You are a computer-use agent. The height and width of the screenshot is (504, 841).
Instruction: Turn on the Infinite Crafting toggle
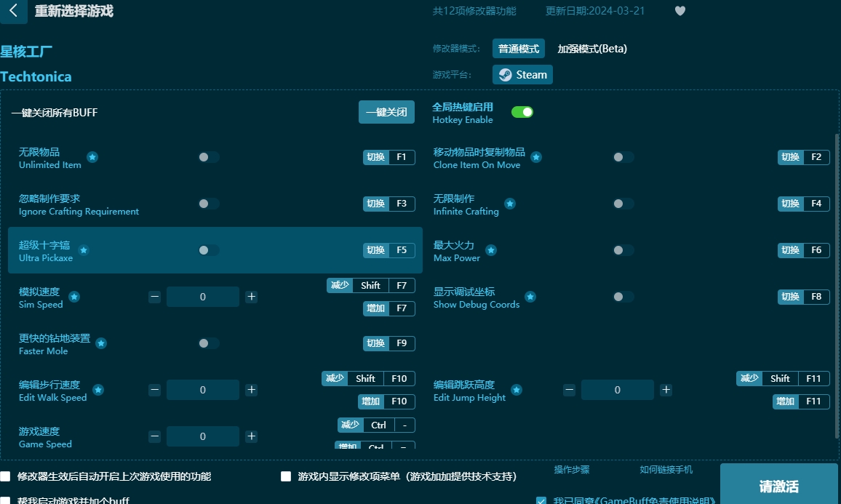point(623,204)
